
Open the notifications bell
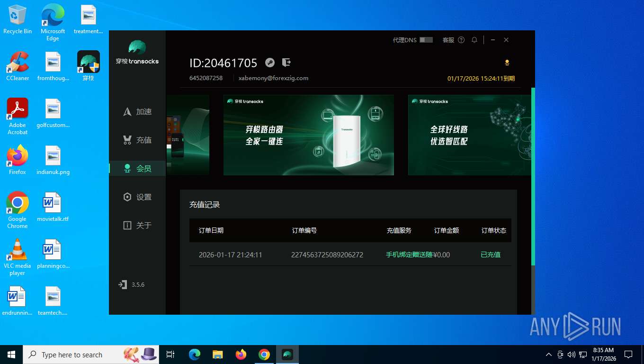pos(474,40)
